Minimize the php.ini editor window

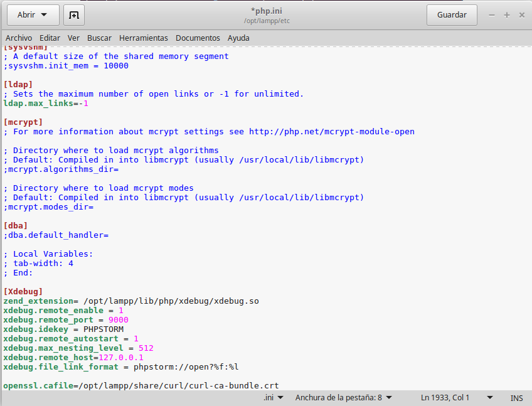click(x=492, y=15)
